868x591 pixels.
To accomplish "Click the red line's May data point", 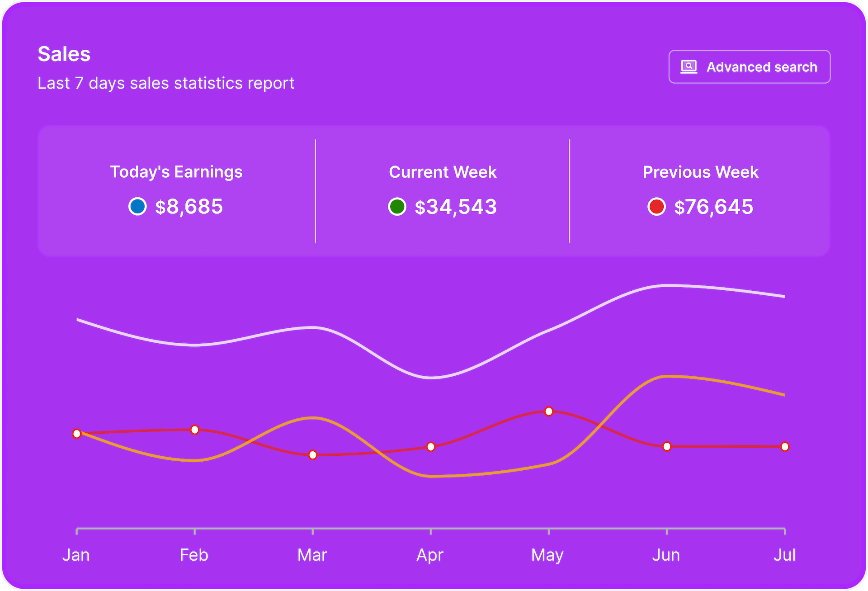I will [x=549, y=411].
